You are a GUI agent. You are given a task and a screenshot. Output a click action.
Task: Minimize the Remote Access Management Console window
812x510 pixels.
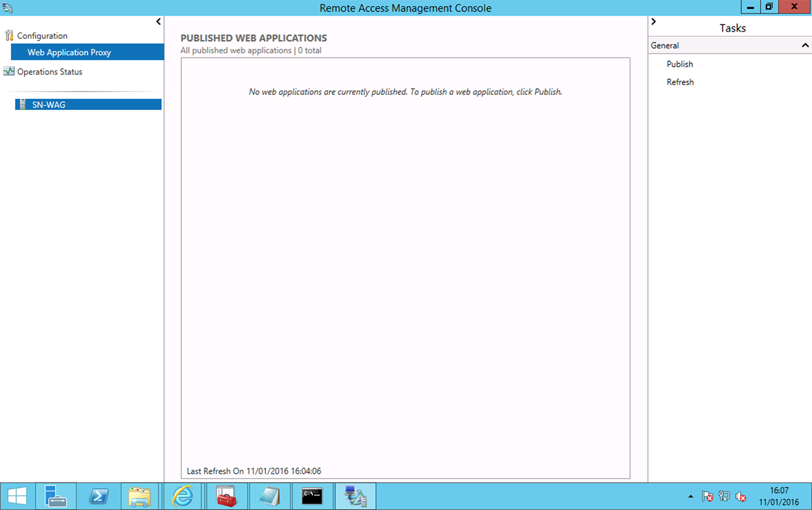pyautogui.click(x=750, y=7)
